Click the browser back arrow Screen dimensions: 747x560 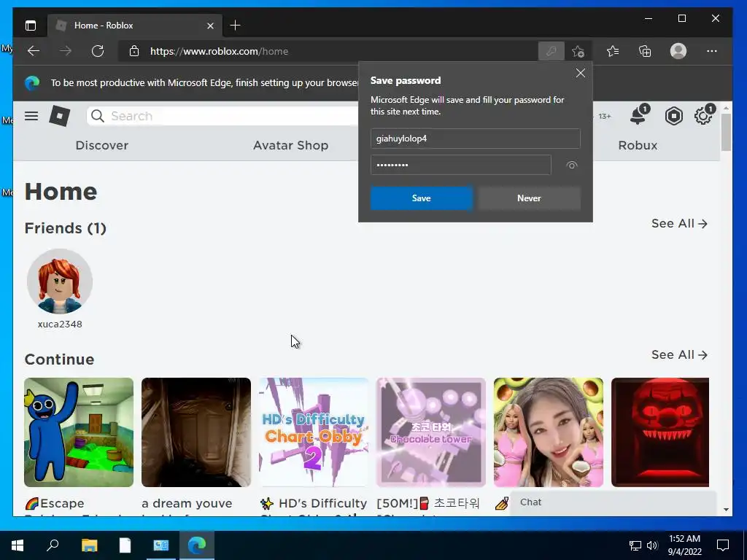[34, 51]
